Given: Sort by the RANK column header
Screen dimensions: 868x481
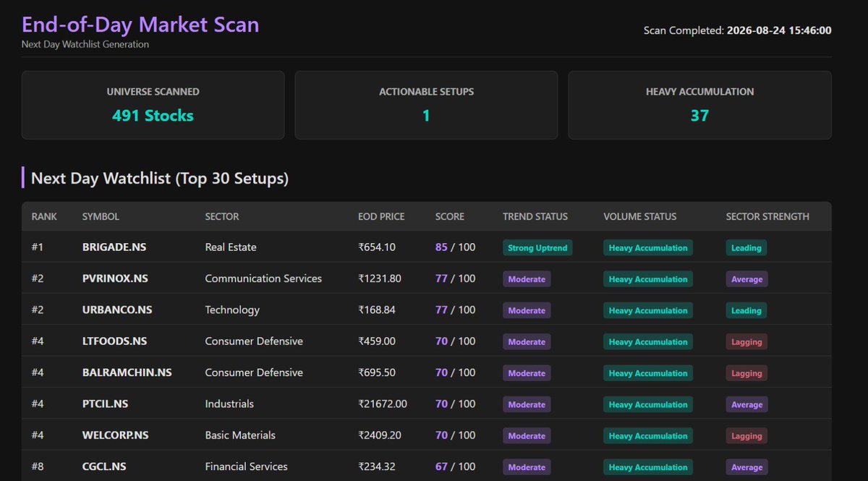Looking at the screenshot, I should pos(44,216).
